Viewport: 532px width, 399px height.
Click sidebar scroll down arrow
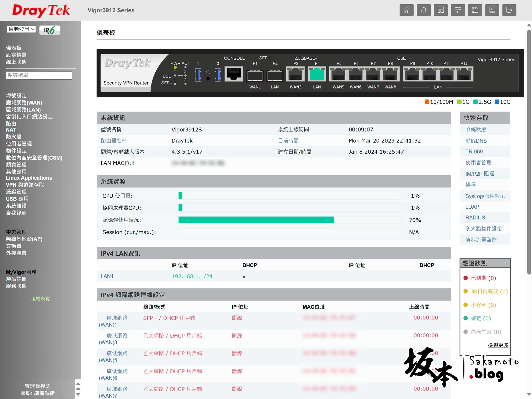[x=78, y=394]
